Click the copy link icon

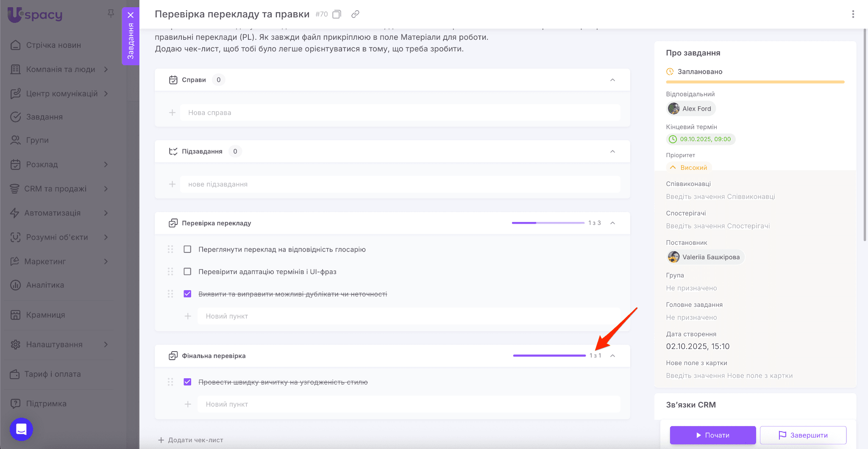355,14
